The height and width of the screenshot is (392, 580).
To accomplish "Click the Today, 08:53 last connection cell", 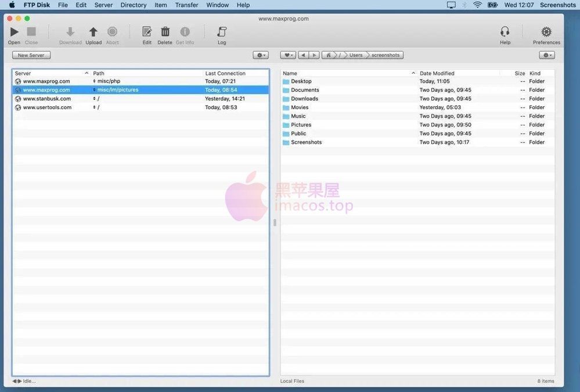I will pos(221,107).
